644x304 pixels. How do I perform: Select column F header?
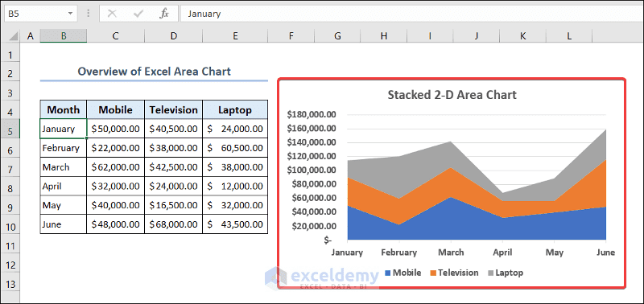point(291,36)
